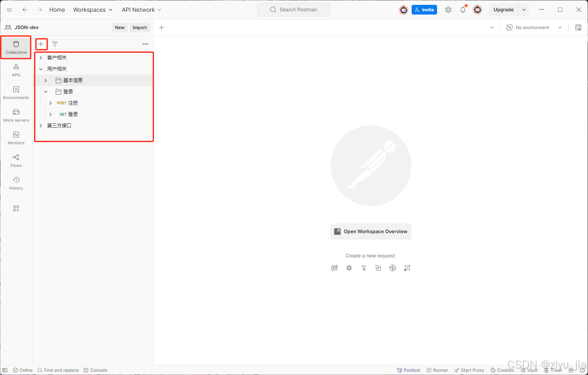Open the Upgrade options chevron
Screen dimensions: 588x375
click(524, 10)
